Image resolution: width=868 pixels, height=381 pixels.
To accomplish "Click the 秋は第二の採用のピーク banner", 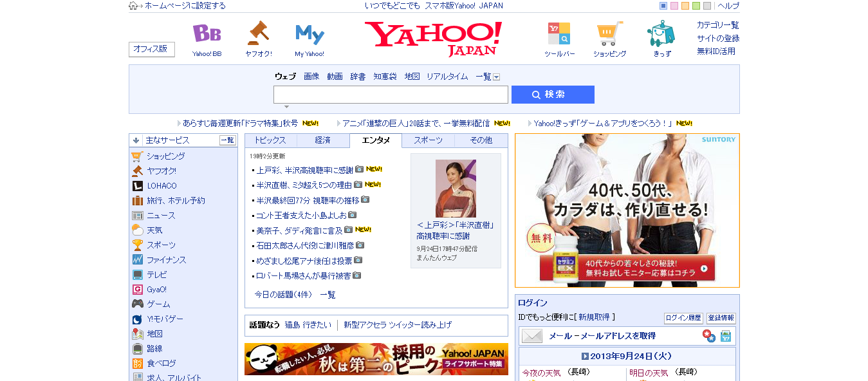I will 376,359.
